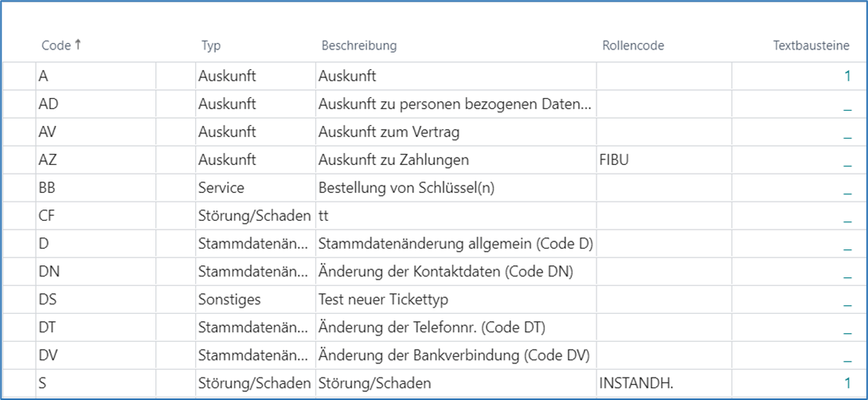Click the Rollencode column header
868x400 pixels.
[633, 46]
